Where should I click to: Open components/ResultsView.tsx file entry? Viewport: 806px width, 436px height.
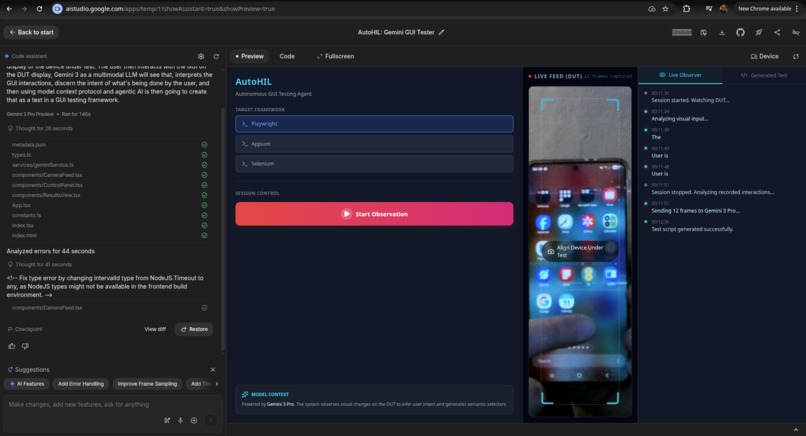pyautogui.click(x=46, y=195)
